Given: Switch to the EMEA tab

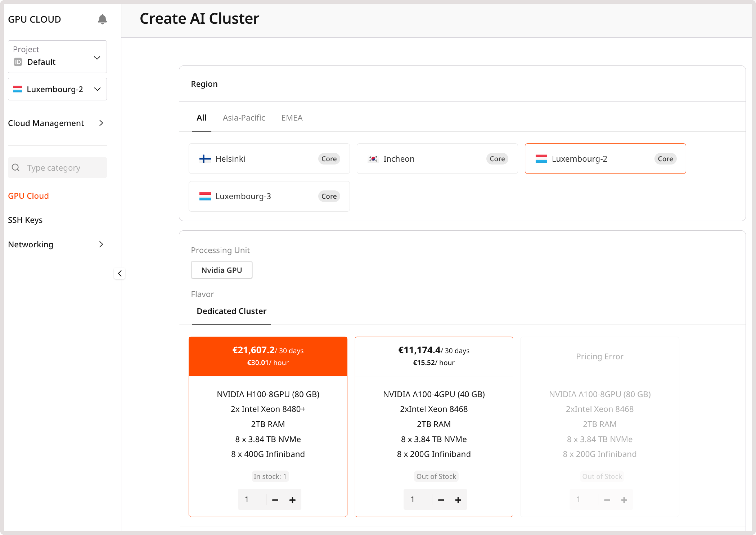Looking at the screenshot, I should click(x=292, y=118).
